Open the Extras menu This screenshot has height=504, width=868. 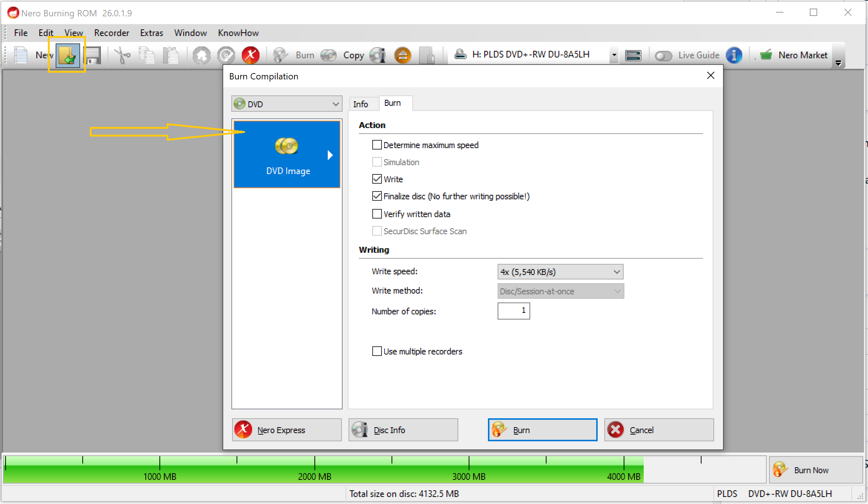151,33
